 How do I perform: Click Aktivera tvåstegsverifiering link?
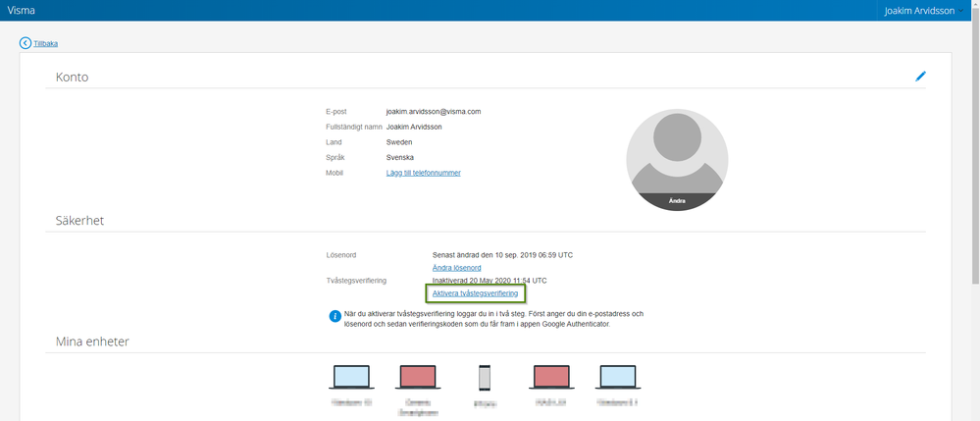(475, 293)
